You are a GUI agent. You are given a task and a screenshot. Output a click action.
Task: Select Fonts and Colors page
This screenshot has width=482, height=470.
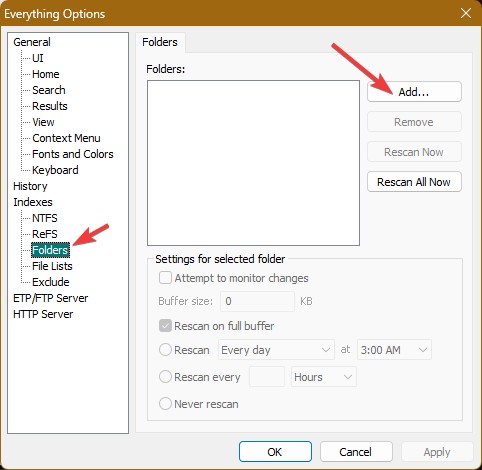pos(73,154)
